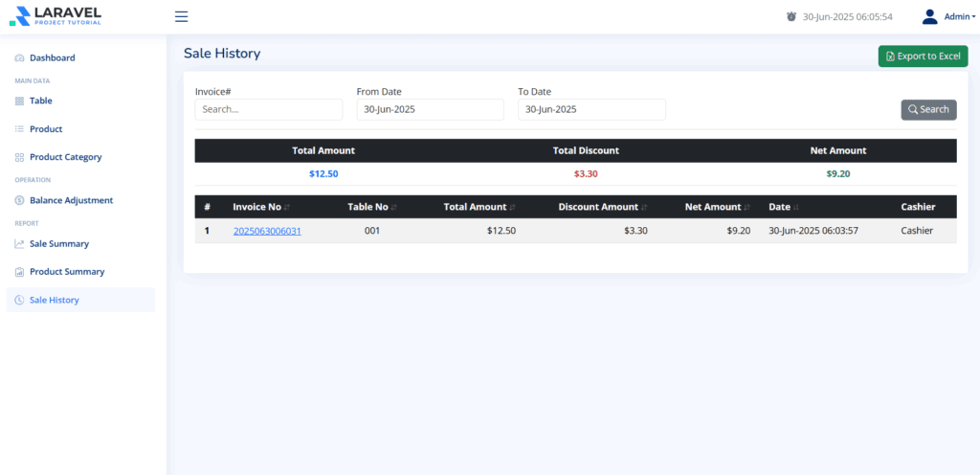The image size is (980, 475).
Task: Click the Export to Excel button
Action: tap(923, 57)
